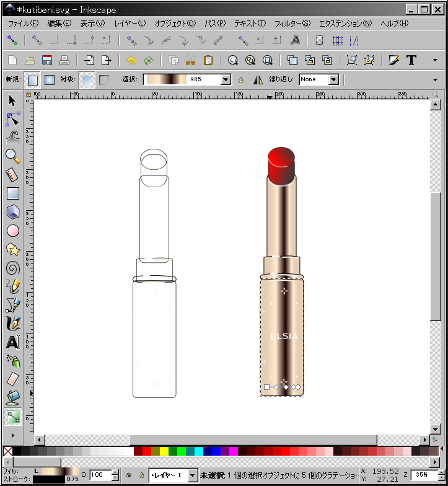448x486 pixels.
Task: Toggle new linear gradient button
Action: (x=32, y=80)
